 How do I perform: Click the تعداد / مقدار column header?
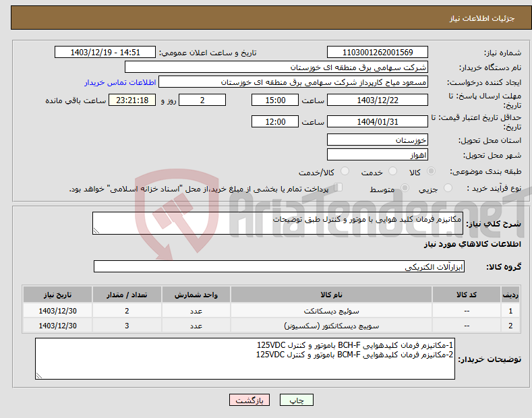[x=127, y=295]
